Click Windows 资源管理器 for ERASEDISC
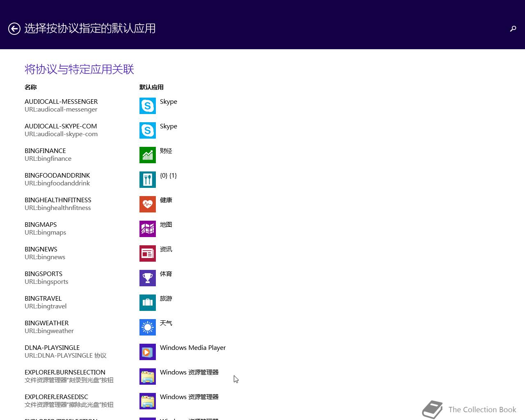This screenshot has width=525, height=420. tap(189, 397)
